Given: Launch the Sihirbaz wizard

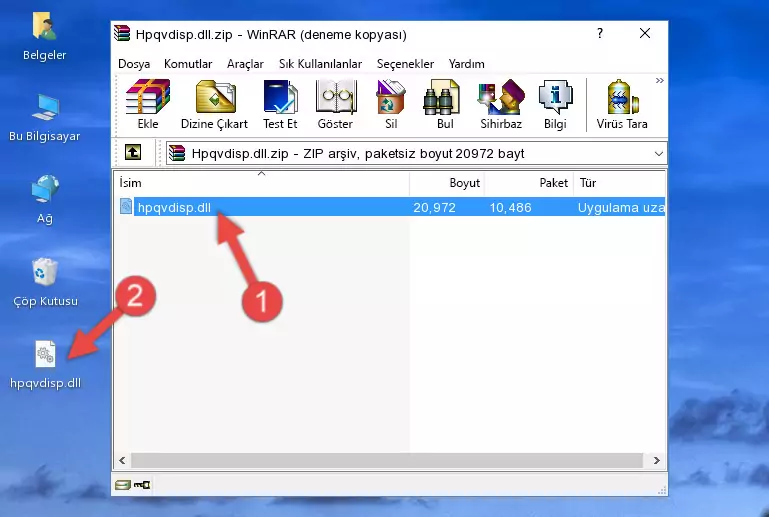Looking at the screenshot, I should point(501,104).
